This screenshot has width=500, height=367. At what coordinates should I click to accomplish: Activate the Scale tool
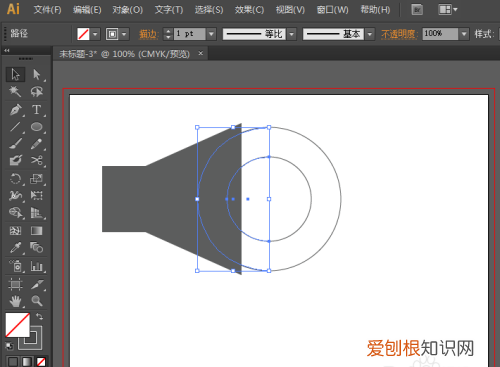[x=37, y=179]
